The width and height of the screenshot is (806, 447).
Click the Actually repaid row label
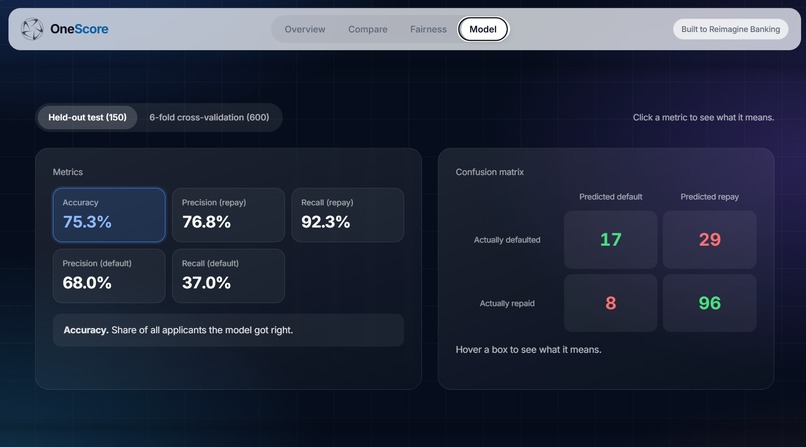(x=507, y=304)
